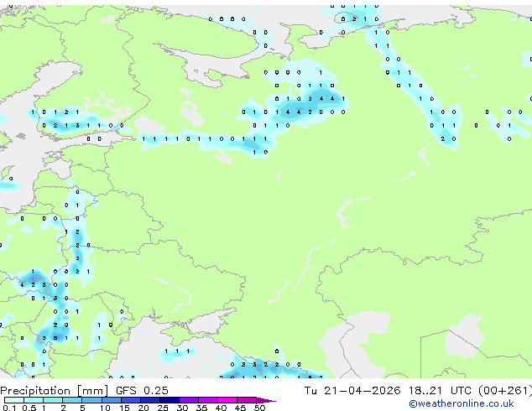This screenshot has height=411, width=532.
Task: Click the legend label '0.5'
Action: (x=29, y=408)
